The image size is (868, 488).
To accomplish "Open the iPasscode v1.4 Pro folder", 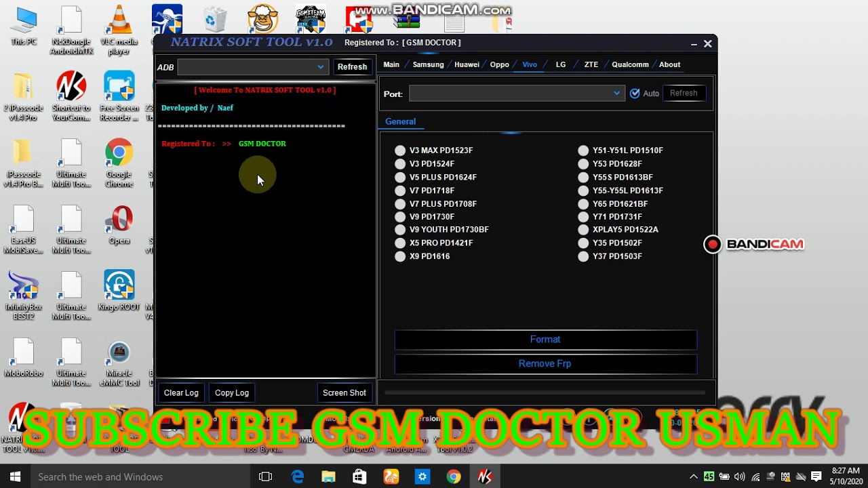I will click(23, 97).
